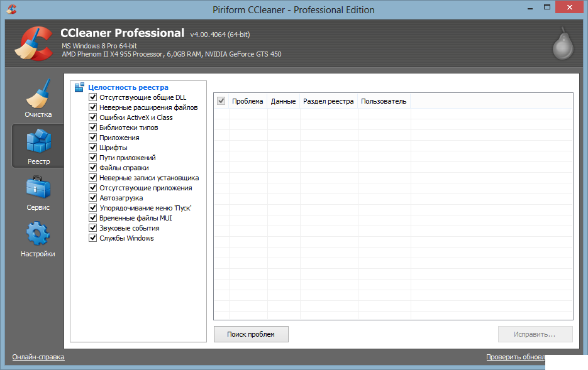Click the Исправить... button
Viewport: 588px width, 370px height.
coord(535,334)
